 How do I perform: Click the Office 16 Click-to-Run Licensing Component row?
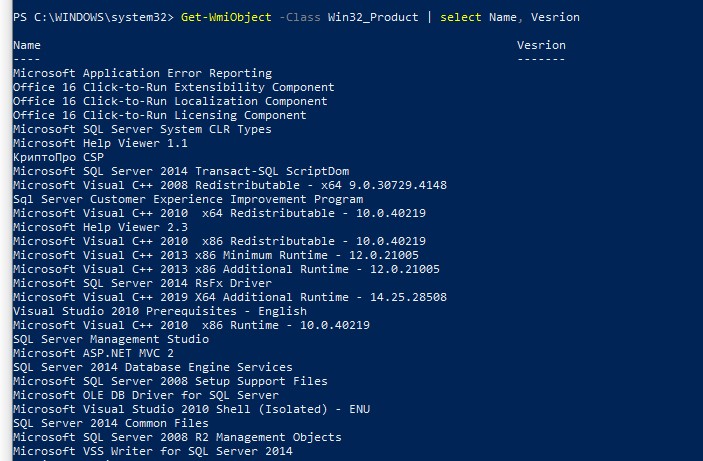click(x=160, y=115)
